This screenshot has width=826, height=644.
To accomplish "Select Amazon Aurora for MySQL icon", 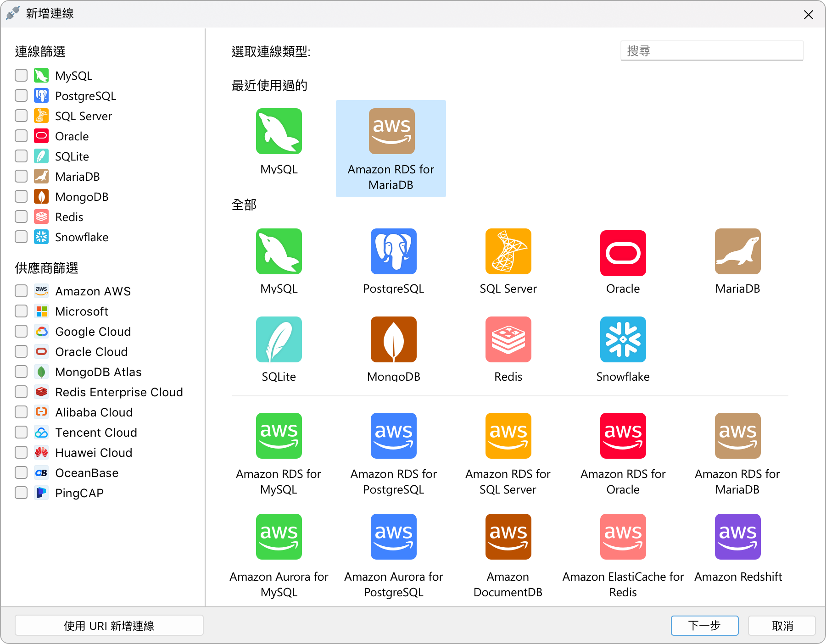I will click(279, 537).
